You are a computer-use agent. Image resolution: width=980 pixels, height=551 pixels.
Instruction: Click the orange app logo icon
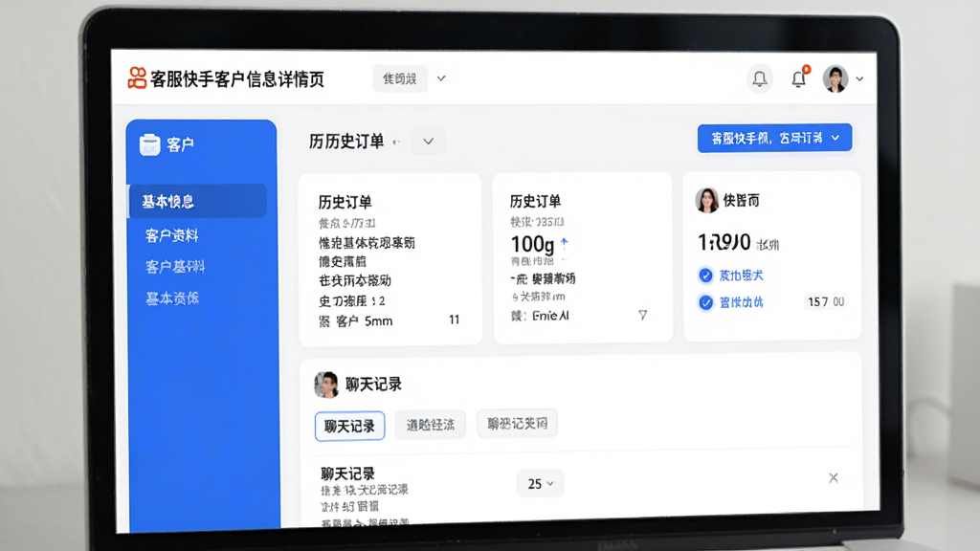click(137, 78)
